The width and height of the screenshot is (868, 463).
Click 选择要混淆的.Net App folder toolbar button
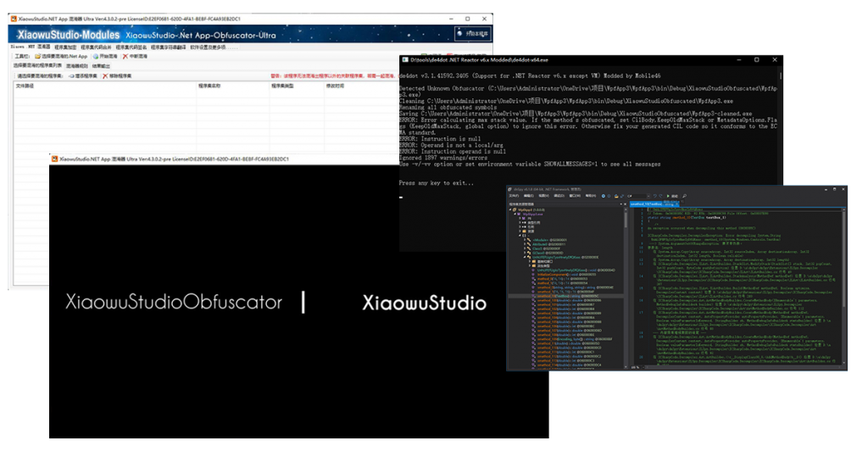click(x=61, y=57)
